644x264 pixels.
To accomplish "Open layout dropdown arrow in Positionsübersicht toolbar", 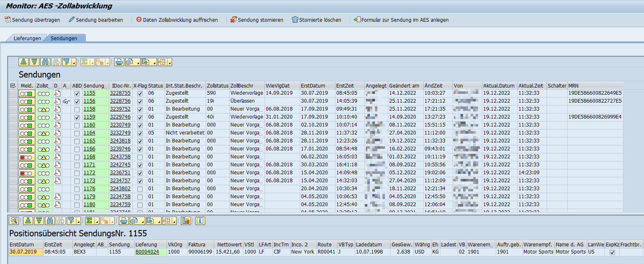I will (174, 222).
